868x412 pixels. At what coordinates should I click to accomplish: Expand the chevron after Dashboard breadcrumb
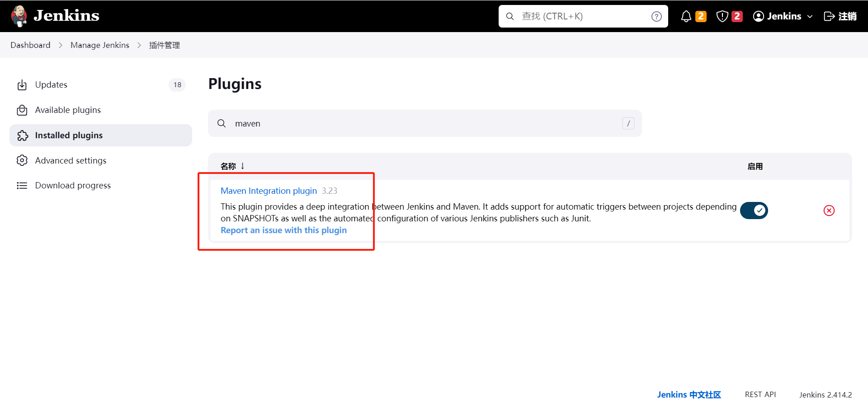pos(61,45)
